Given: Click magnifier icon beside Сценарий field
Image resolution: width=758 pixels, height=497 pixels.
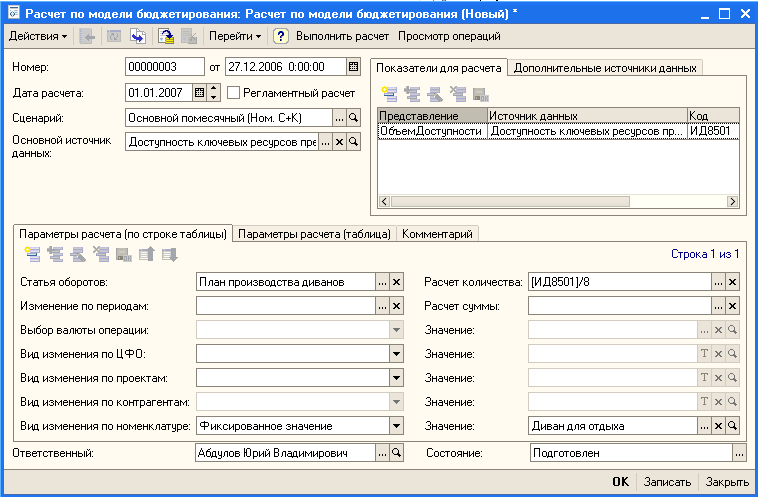Looking at the screenshot, I should [353, 118].
